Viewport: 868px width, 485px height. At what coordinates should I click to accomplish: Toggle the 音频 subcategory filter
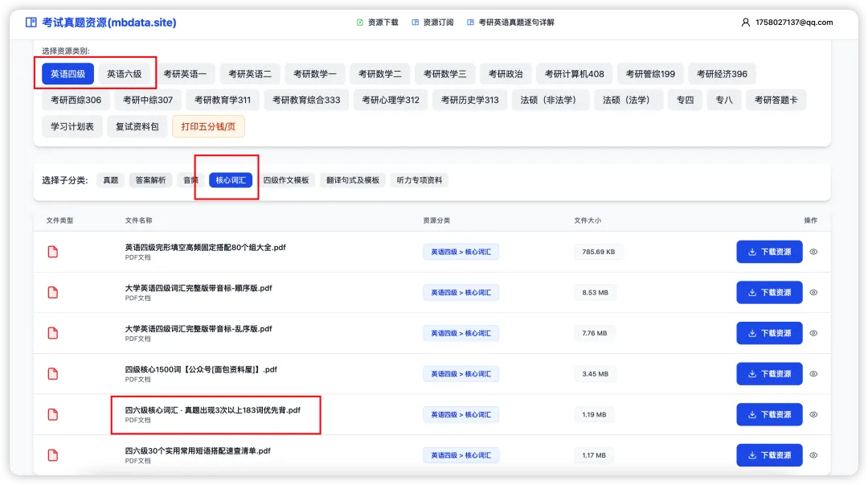190,180
